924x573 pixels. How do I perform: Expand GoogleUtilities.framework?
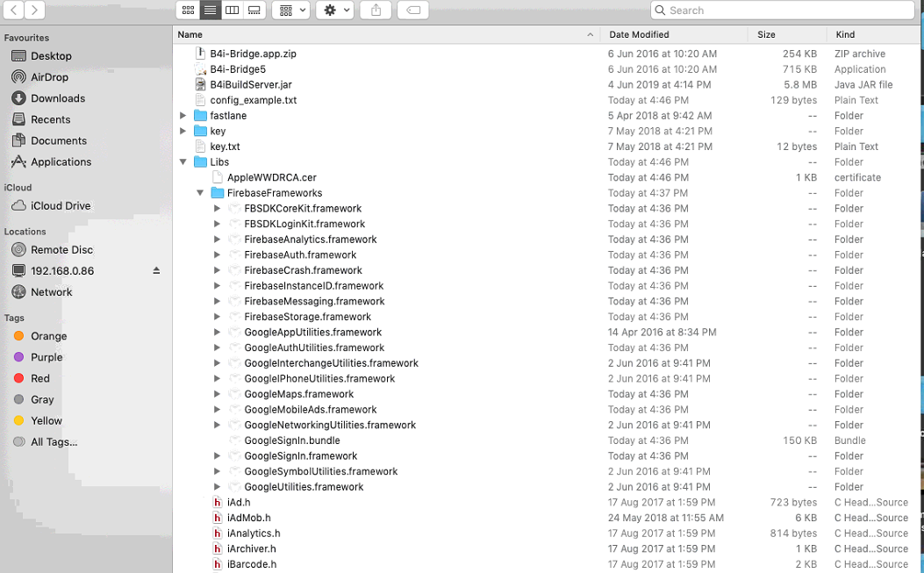217,487
